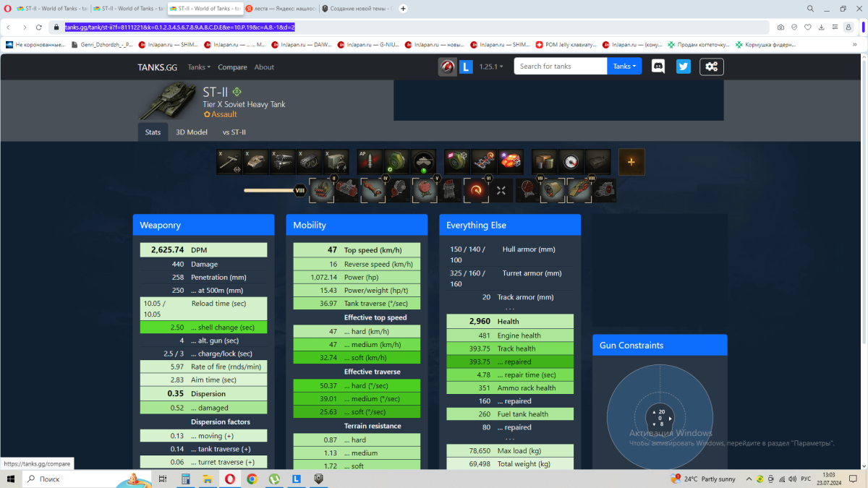This screenshot has width=868, height=488.
Task: Toggle the red circular arrow modification at level VI
Action: point(475,190)
